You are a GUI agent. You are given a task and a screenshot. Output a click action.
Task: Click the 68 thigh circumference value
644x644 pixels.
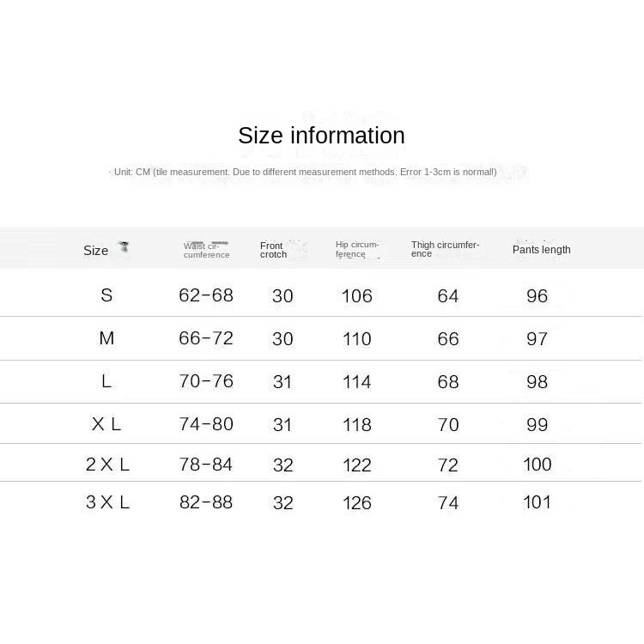[x=448, y=382]
